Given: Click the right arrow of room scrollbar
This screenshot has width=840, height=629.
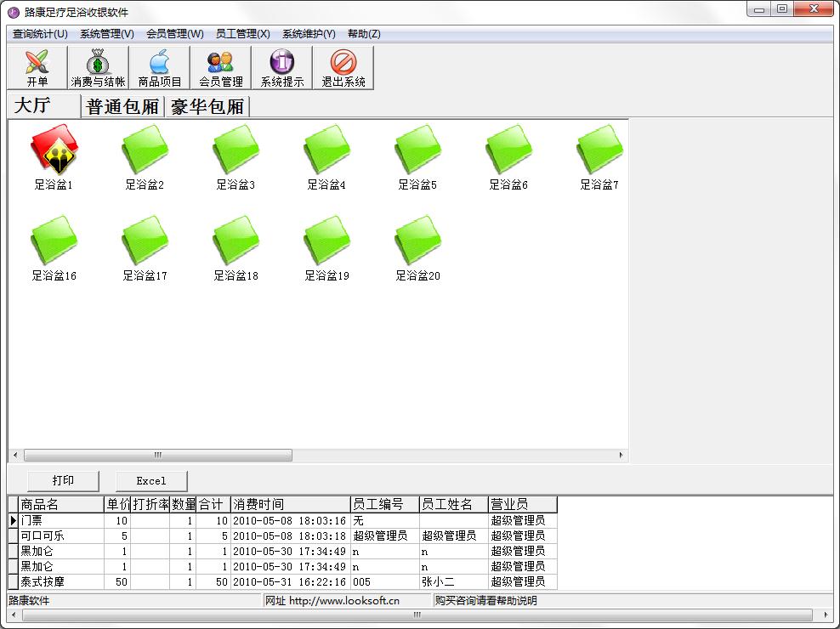Looking at the screenshot, I should [621, 456].
